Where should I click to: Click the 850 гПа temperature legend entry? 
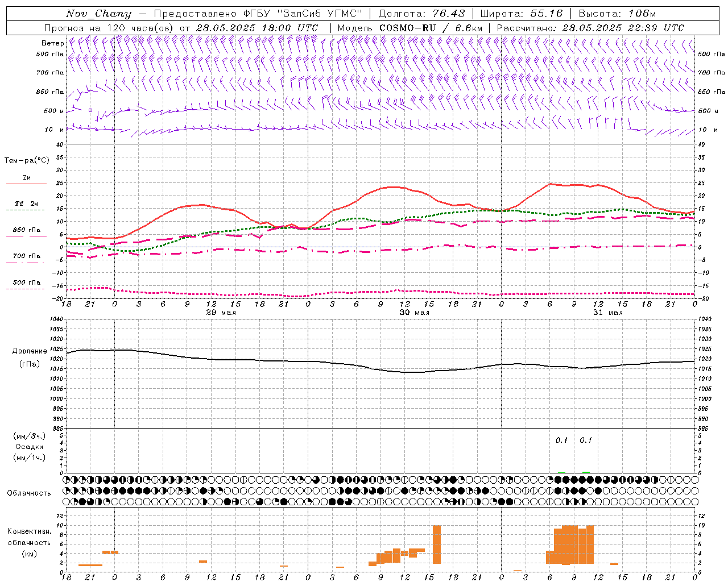click(x=26, y=230)
